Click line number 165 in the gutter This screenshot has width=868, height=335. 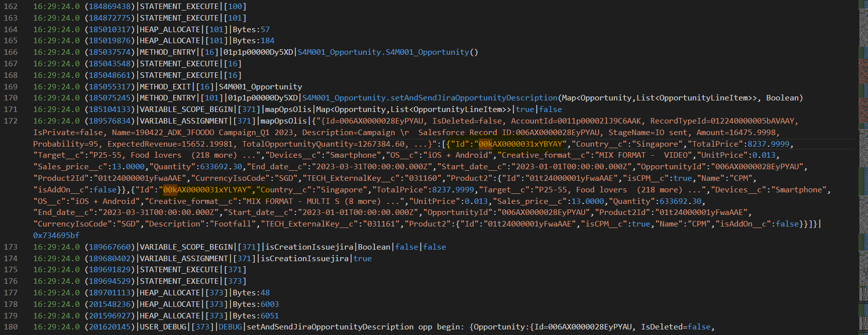coord(11,41)
